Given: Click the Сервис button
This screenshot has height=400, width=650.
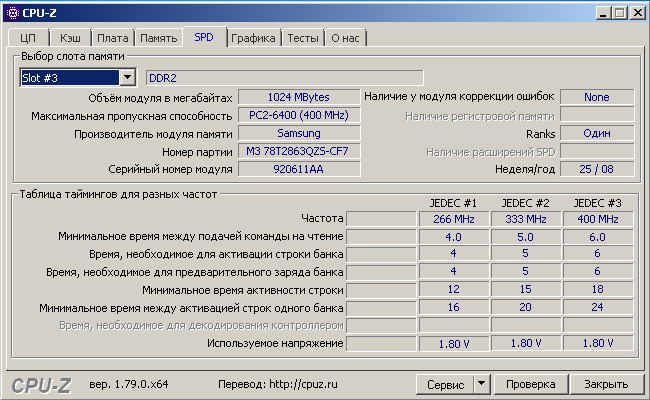Looking at the screenshot, I should pos(446,385).
